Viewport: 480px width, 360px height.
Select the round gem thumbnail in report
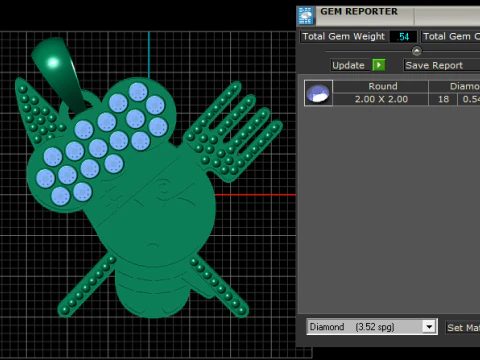pos(318,93)
